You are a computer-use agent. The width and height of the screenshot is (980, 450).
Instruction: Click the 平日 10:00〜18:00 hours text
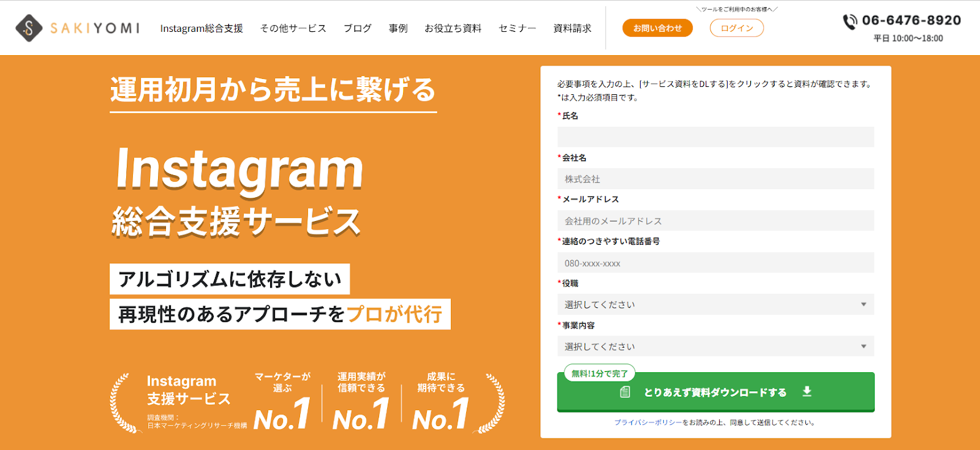click(x=908, y=39)
